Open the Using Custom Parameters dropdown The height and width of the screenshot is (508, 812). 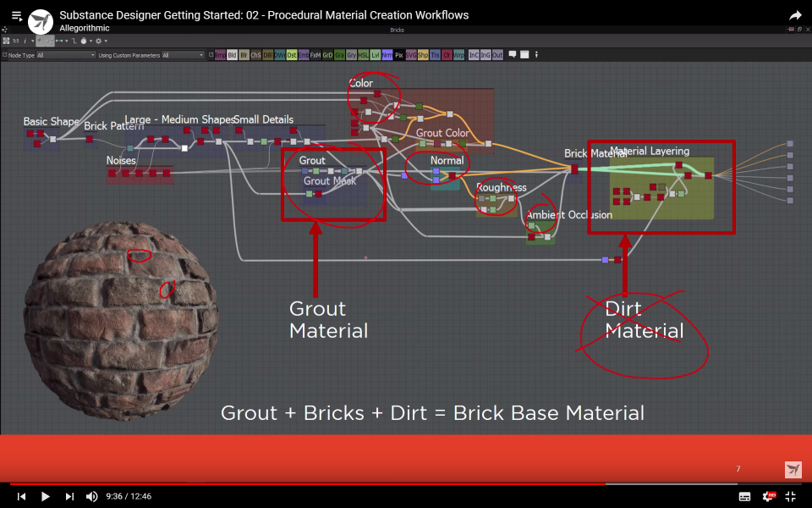183,55
